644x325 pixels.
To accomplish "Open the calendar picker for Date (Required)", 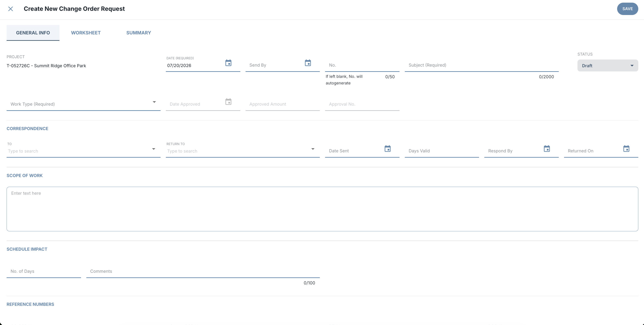I will (x=228, y=63).
